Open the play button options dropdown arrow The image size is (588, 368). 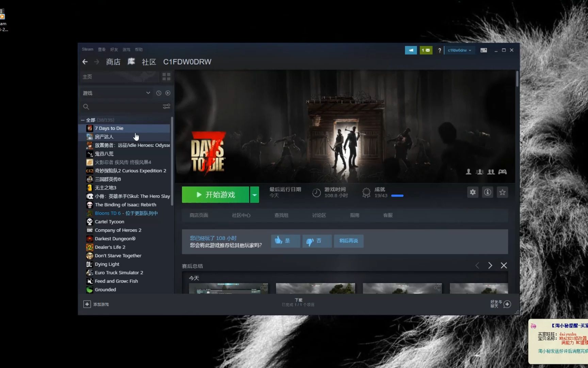click(x=255, y=195)
